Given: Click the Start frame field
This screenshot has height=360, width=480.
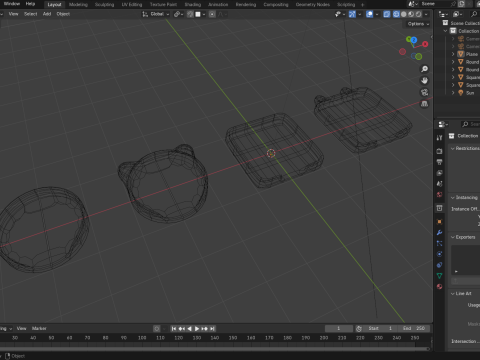Looking at the screenshot, I should [x=381, y=329].
